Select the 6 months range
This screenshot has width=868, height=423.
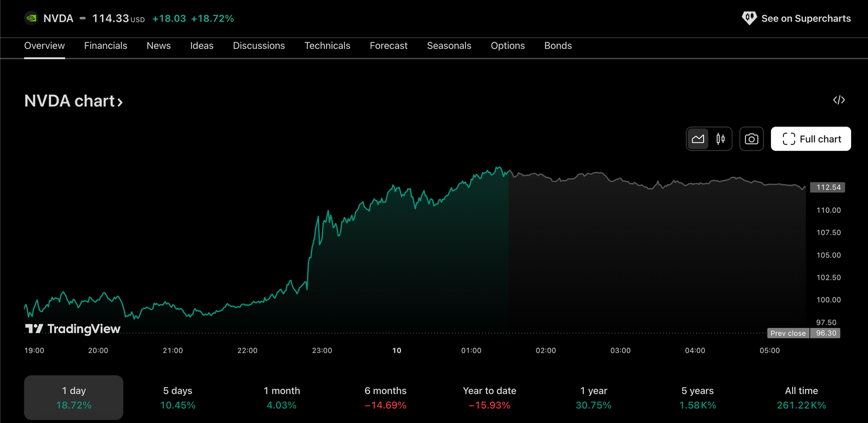386,397
